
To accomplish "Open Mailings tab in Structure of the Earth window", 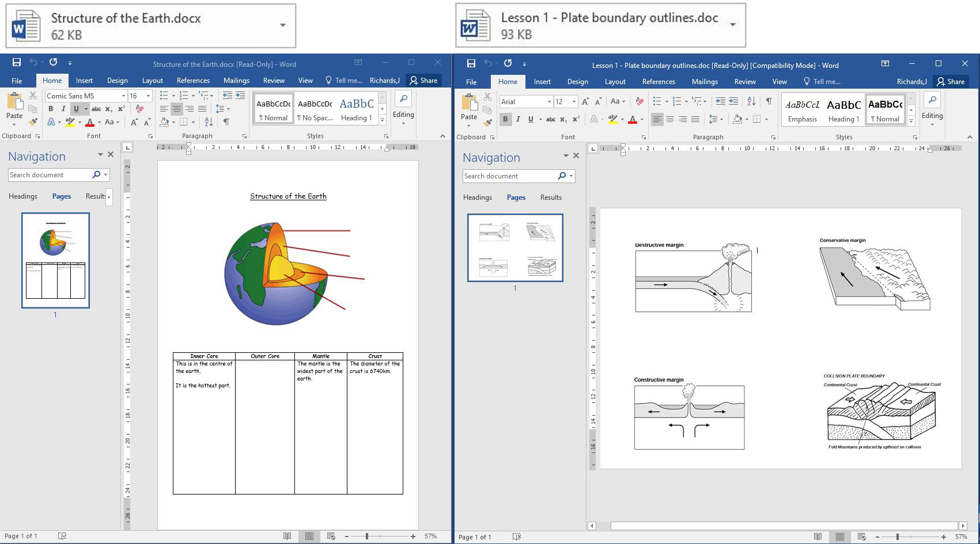I will tap(236, 81).
